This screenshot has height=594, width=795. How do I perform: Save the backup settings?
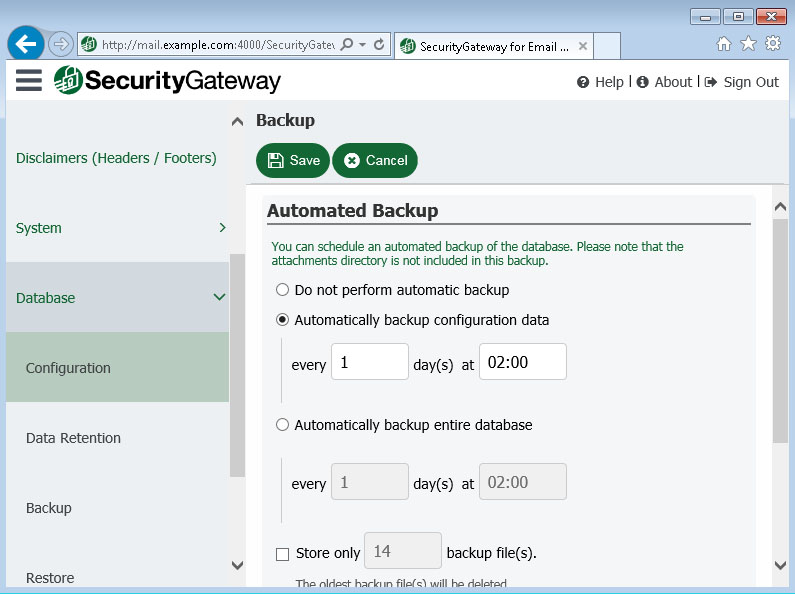coord(293,161)
